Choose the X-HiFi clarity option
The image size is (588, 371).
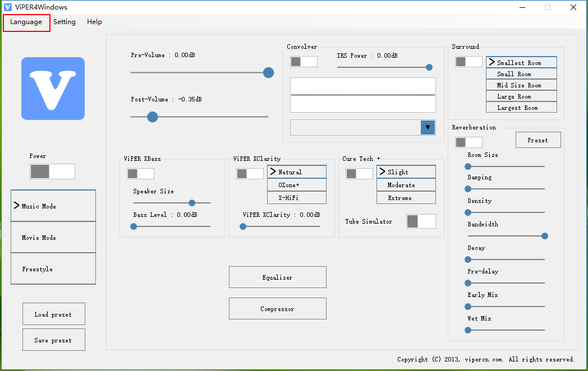[x=296, y=198]
